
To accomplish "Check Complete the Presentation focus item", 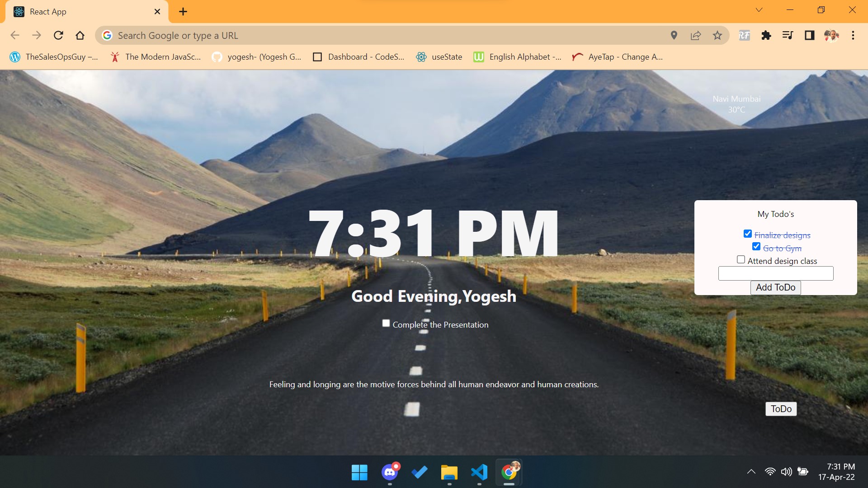I will [386, 324].
